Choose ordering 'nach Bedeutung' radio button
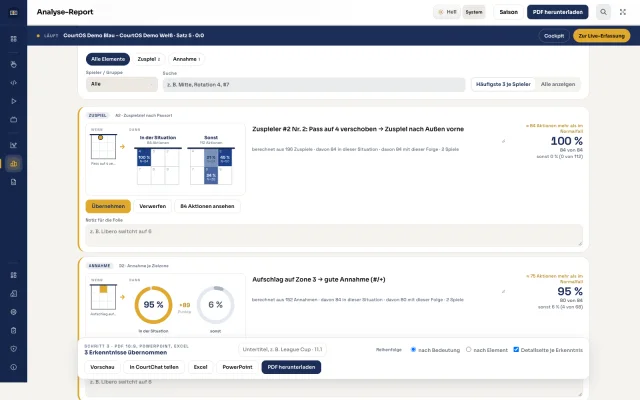The image size is (640, 400). coord(413,350)
